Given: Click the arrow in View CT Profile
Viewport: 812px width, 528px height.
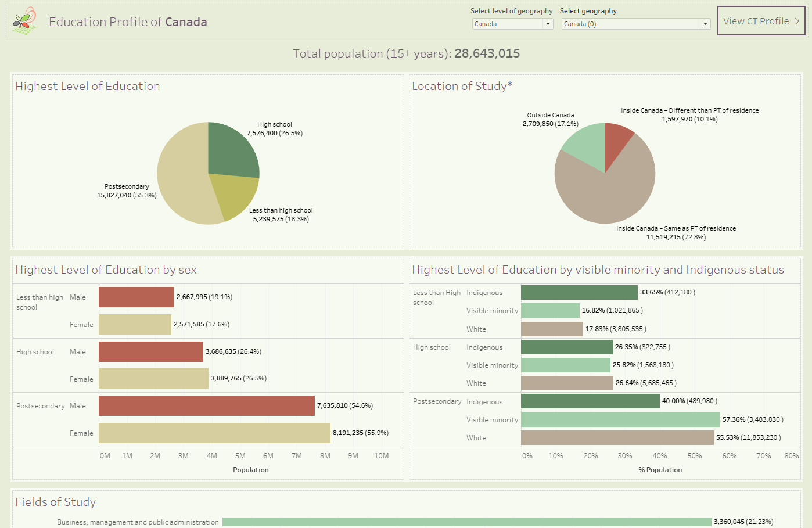Looking at the screenshot, I should pyautogui.click(x=795, y=21).
